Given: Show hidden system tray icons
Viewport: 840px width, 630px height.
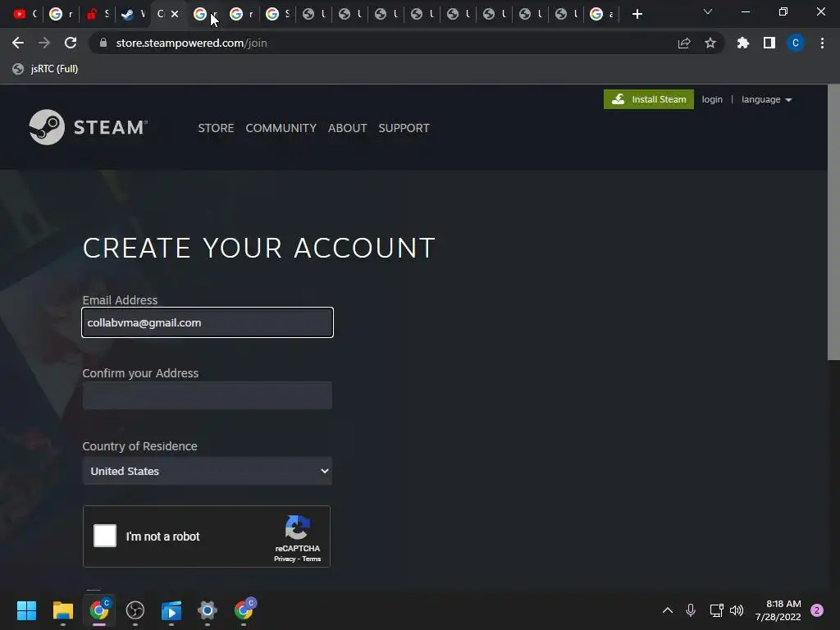Looking at the screenshot, I should tap(668, 610).
